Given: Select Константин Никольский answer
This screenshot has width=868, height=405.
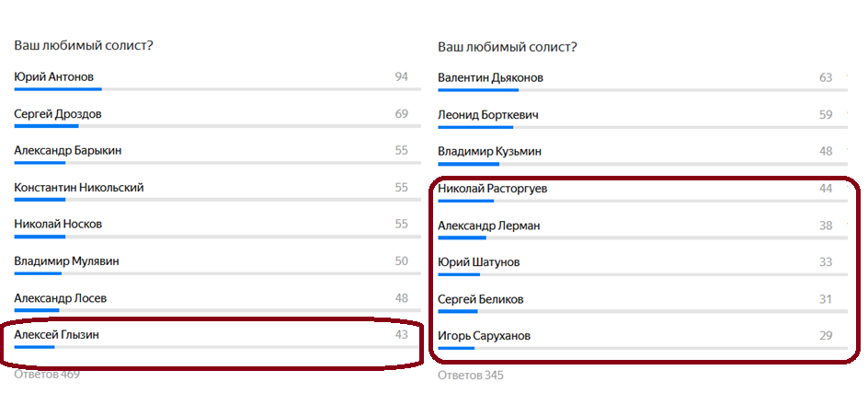Looking at the screenshot, I should (79, 187).
